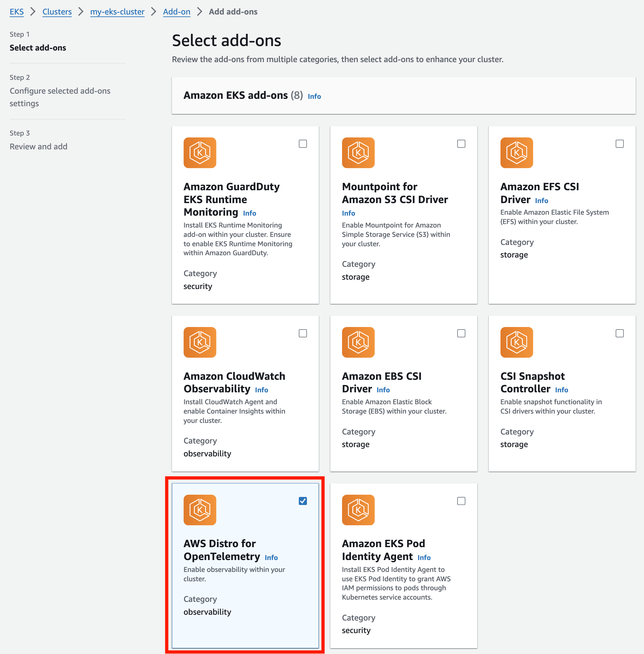
Task: Click the CSI Snapshot Controller icon
Action: (x=516, y=342)
